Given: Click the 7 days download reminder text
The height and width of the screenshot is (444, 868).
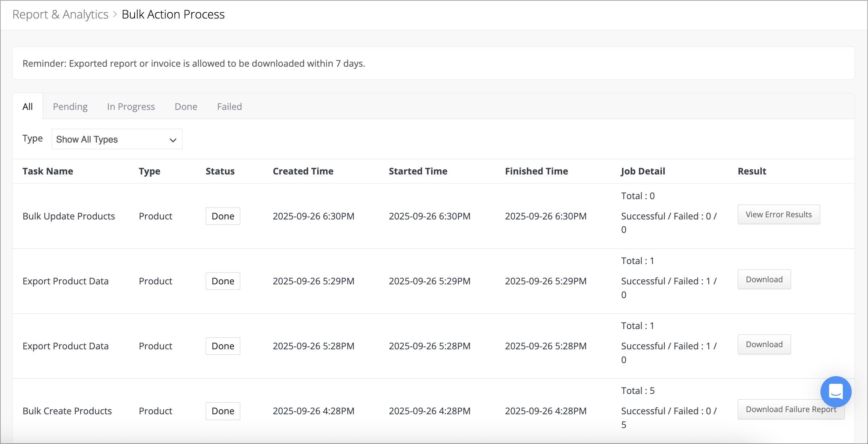Looking at the screenshot, I should coord(194,63).
